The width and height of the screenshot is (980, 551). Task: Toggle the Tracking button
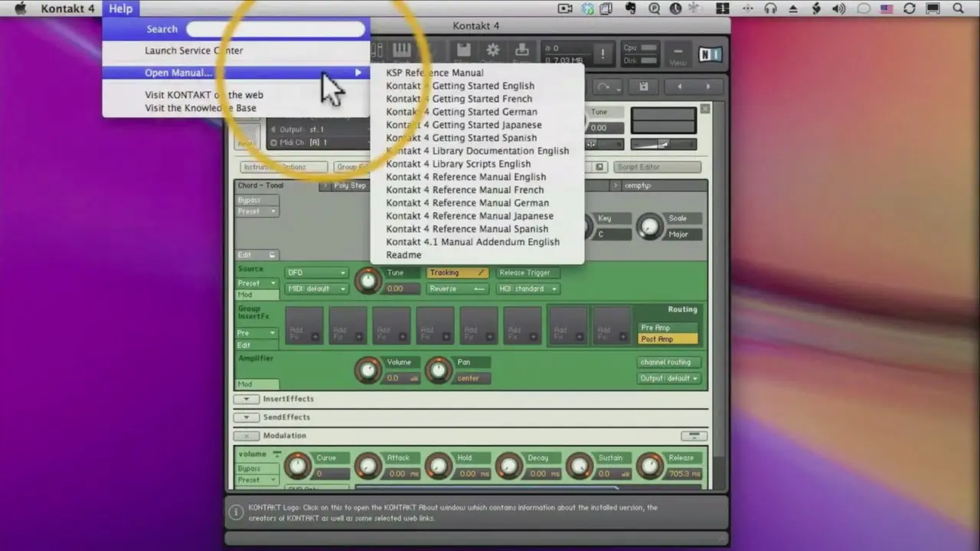[457, 272]
